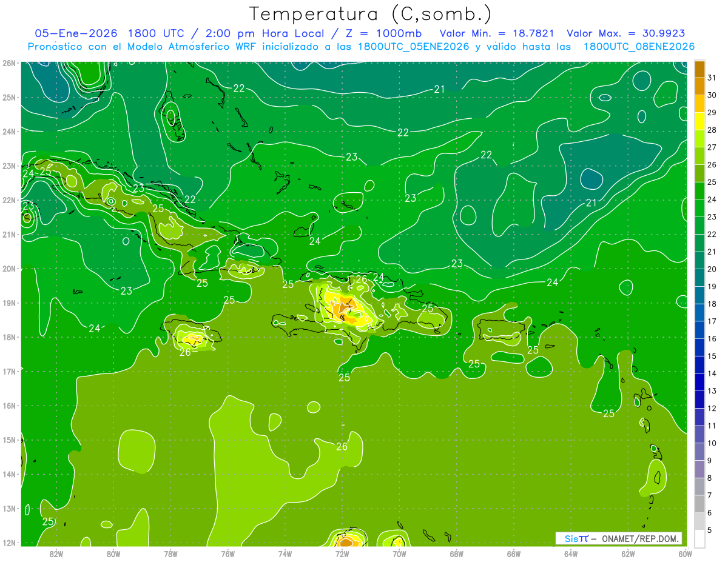Click the blue colorbar band between 15 and 16

click(699, 347)
